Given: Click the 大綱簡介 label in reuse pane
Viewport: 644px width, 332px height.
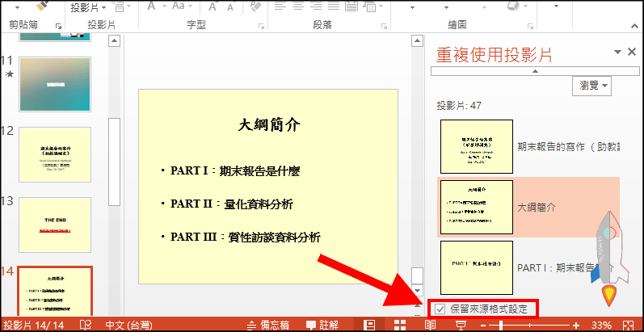Looking at the screenshot, I should (x=537, y=208).
